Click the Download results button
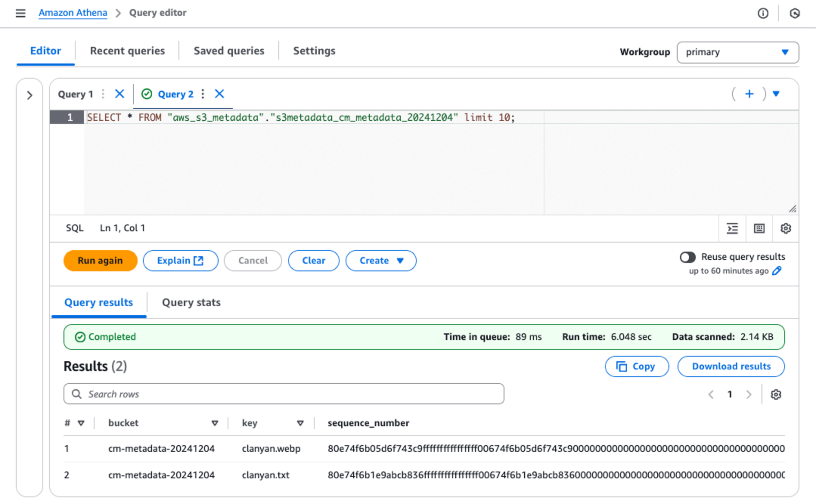816x504 pixels. pos(731,367)
